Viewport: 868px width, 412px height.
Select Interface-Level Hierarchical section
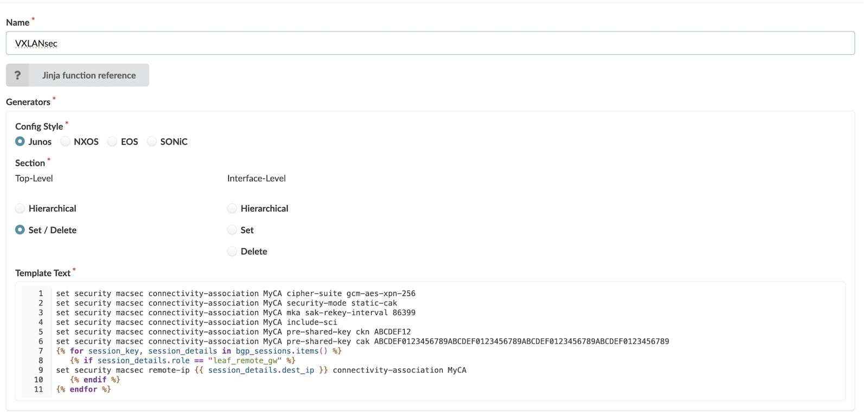coord(232,208)
